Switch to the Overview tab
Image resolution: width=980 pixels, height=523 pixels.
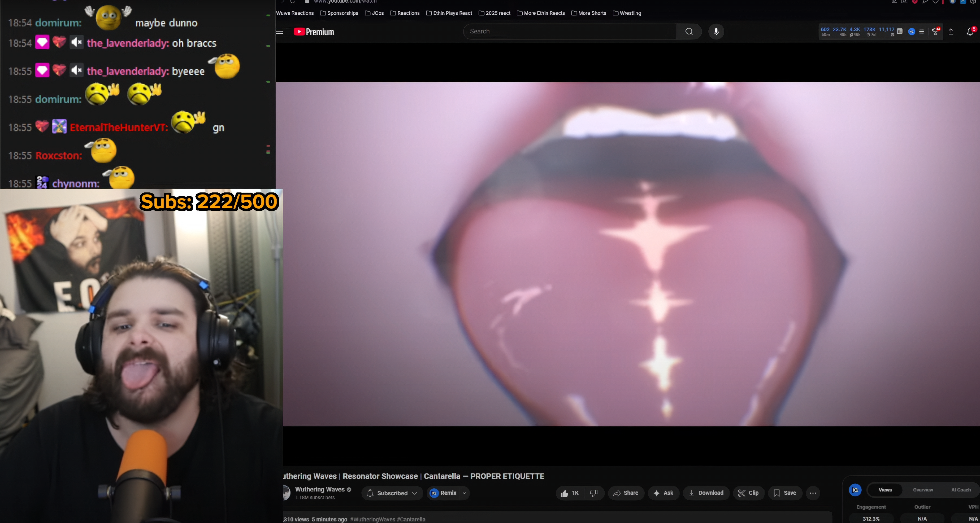tap(923, 490)
